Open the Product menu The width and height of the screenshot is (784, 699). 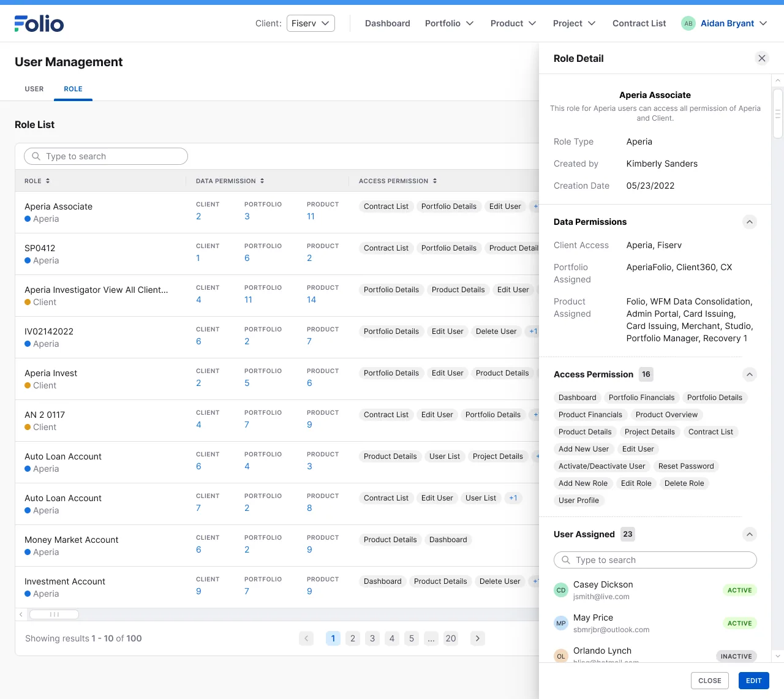click(x=513, y=23)
